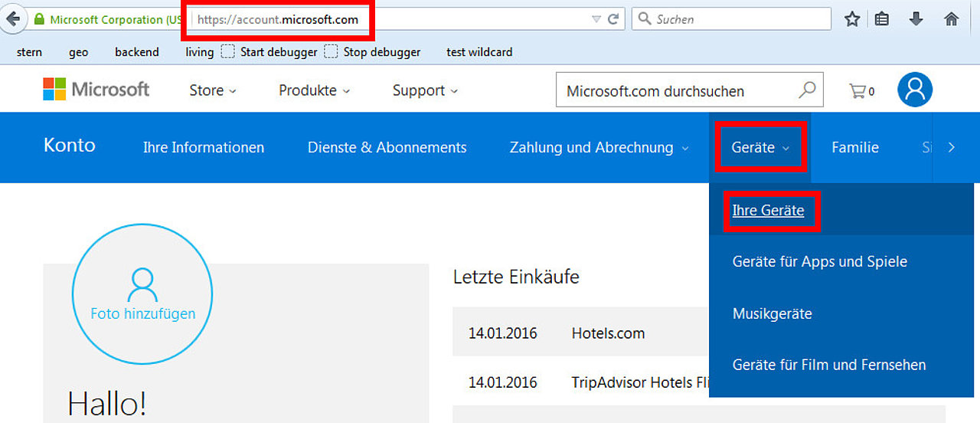Image resolution: width=980 pixels, height=423 pixels.
Task: Open the user account avatar icon
Action: pos(915,90)
